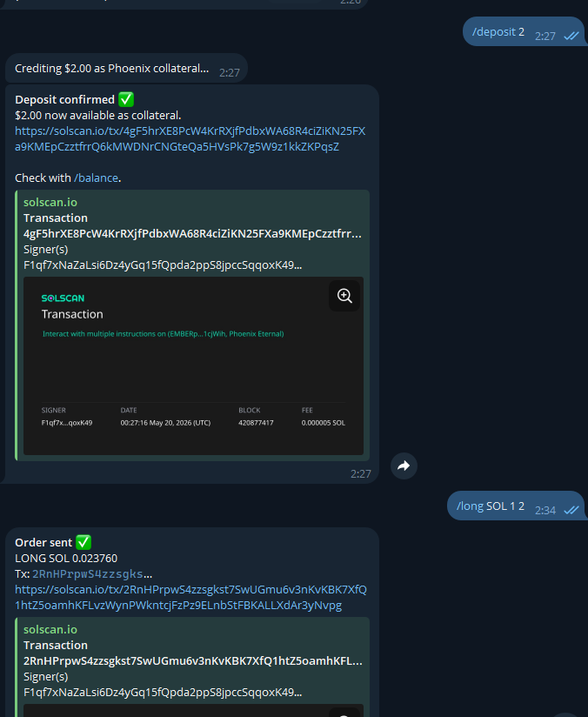
Task: Click the 2RnHPrpwS4zzsgks monospace Tx hash
Action: [x=87, y=574]
